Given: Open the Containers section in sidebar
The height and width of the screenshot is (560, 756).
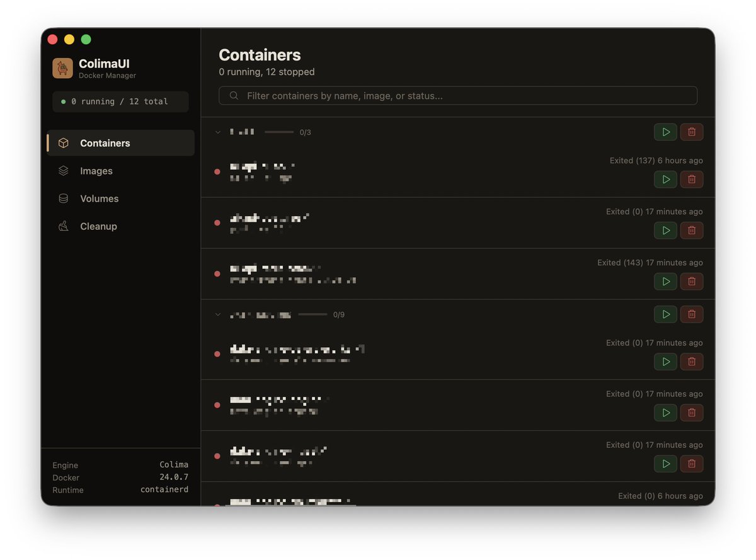Looking at the screenshot, I should click(121, 143).
